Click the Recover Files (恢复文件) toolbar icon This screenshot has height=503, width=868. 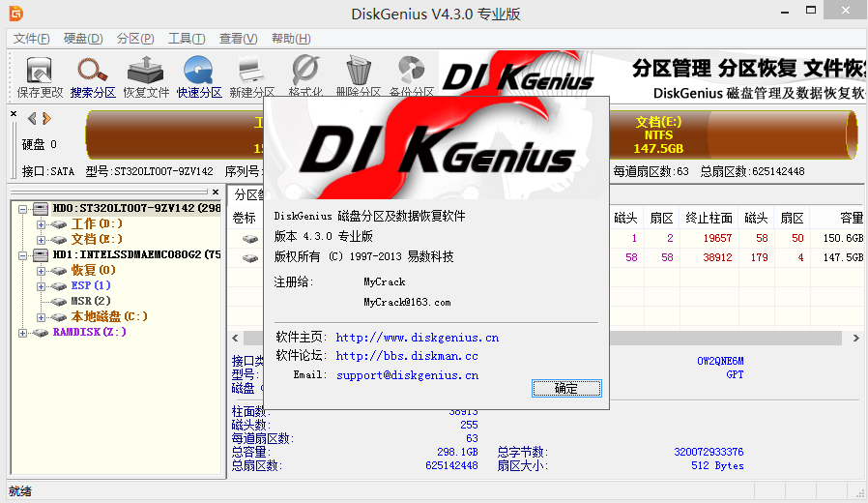[145, 71]
